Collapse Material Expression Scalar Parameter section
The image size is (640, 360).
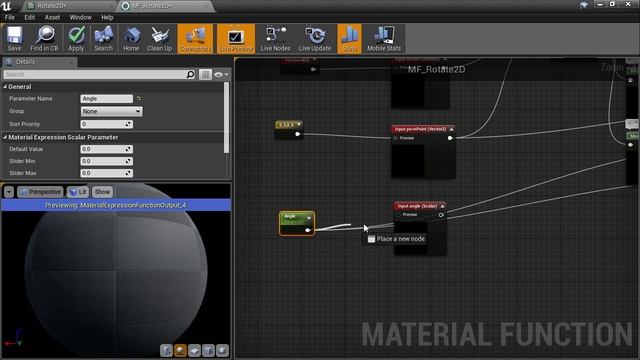click(x=5, y=137)
